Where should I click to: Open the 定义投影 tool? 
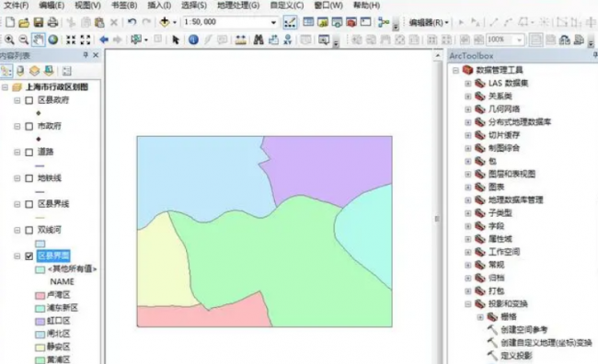coord(516,356)
